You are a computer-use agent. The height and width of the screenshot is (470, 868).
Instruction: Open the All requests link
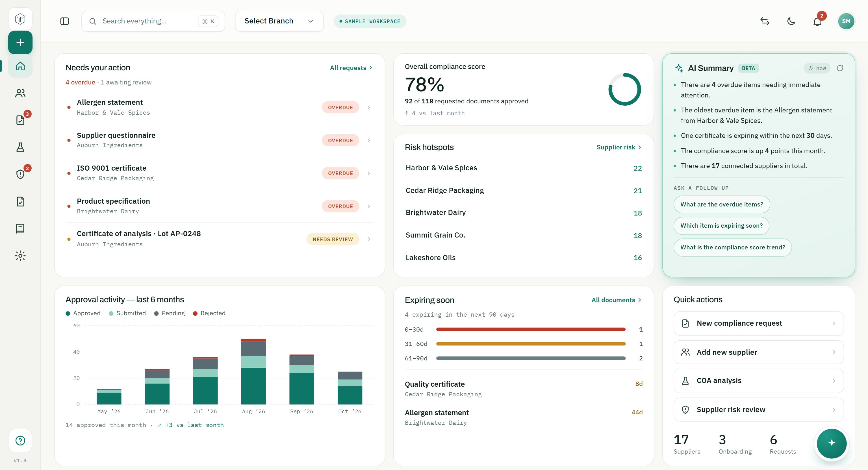351,68
